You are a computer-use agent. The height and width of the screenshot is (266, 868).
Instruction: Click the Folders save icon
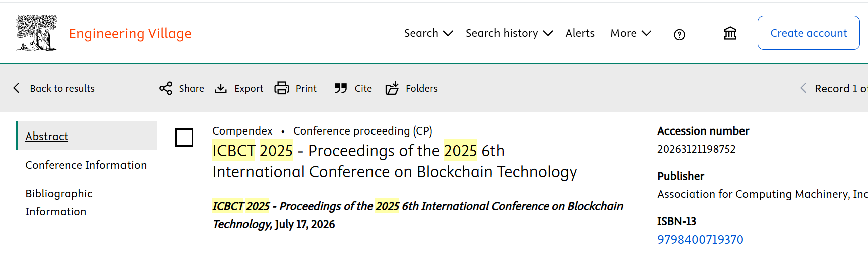point(392,88)
